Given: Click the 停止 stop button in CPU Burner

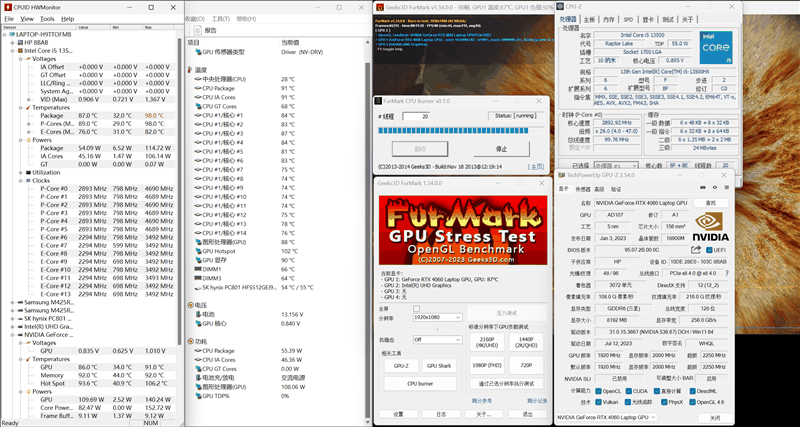Looking at the screenshot, I should [x=502, y=149].
